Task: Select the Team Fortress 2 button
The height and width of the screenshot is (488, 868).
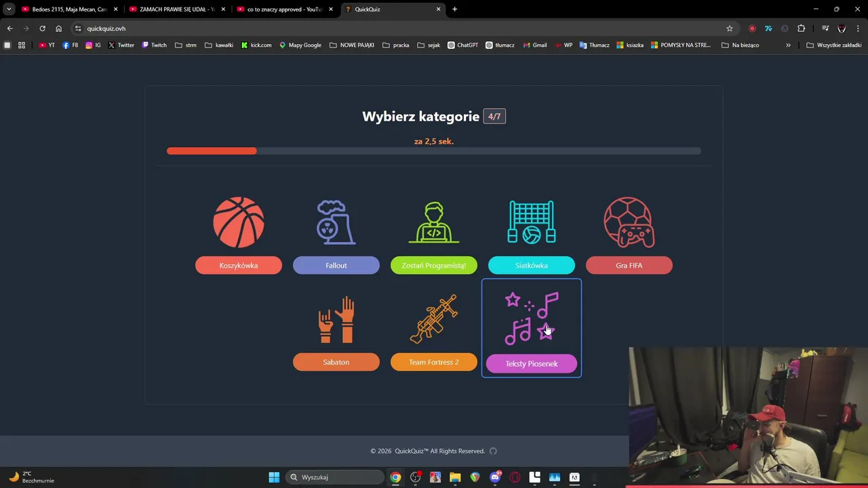Action: pyautogui.click(x=434, y=362)
